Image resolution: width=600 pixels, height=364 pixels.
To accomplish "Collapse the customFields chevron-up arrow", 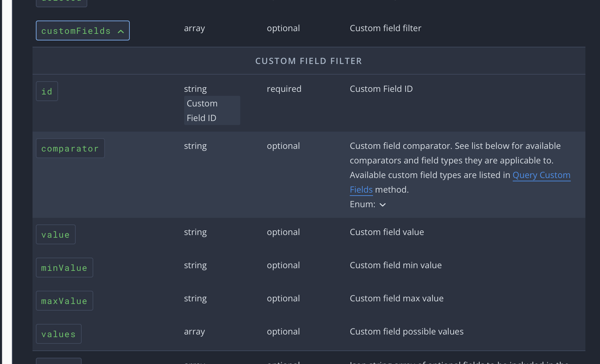I will click(x=121, y=31).
